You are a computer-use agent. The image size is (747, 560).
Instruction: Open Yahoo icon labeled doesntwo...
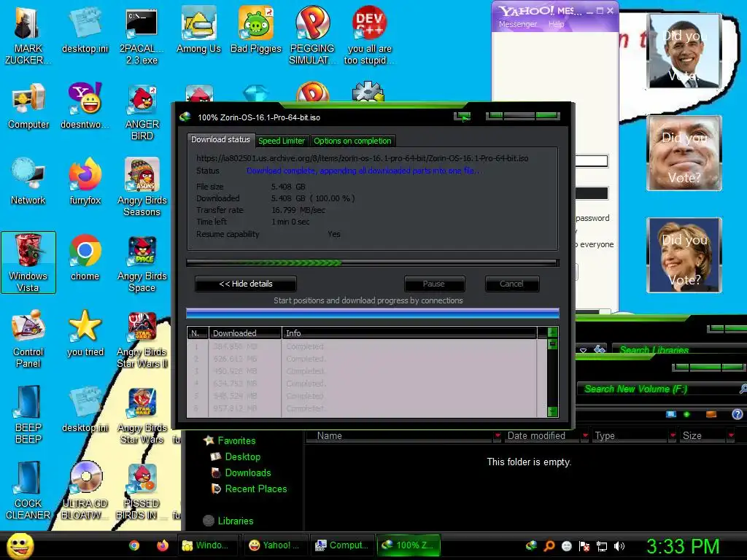tap(85, 106)
